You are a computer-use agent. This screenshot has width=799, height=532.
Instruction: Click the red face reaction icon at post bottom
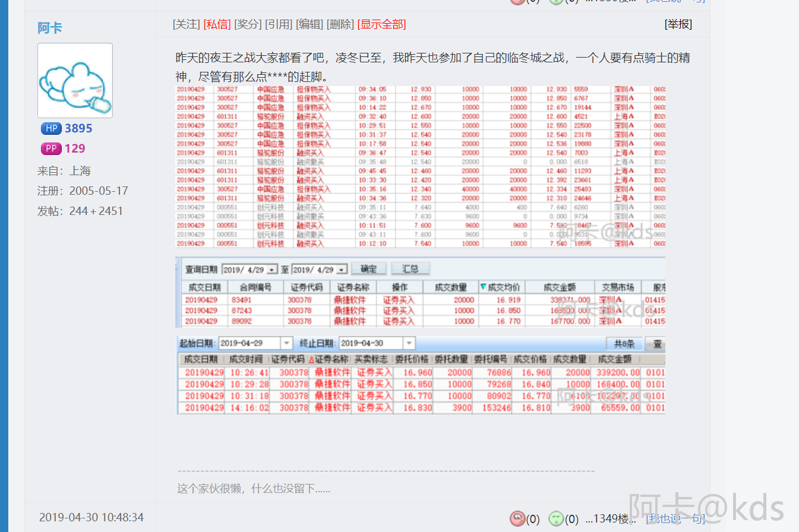pos(517,519)
